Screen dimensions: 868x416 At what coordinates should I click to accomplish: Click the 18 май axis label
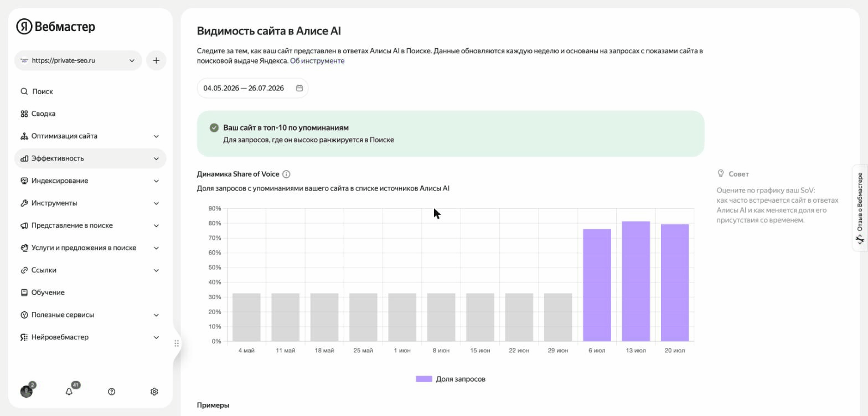tap(324, 351)
